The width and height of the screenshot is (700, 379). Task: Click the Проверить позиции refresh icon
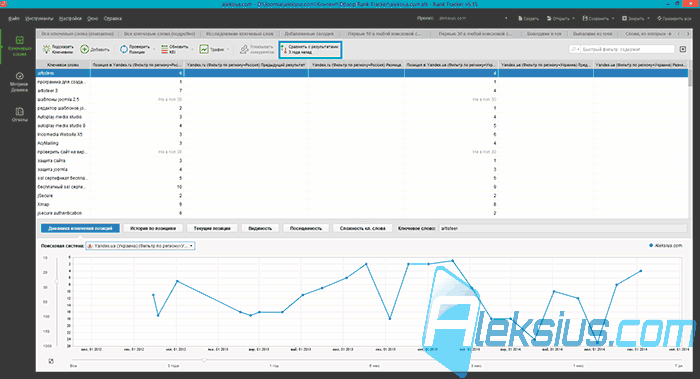(124, 49)
